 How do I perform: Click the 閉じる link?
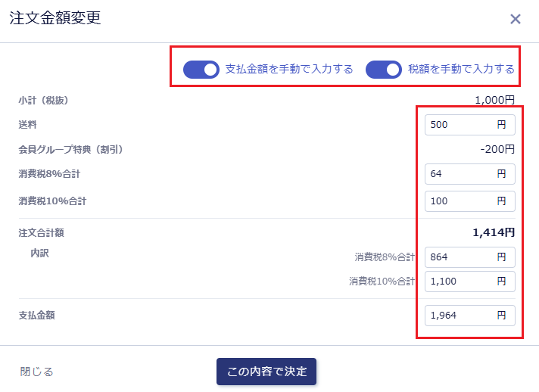click(36, 372)
